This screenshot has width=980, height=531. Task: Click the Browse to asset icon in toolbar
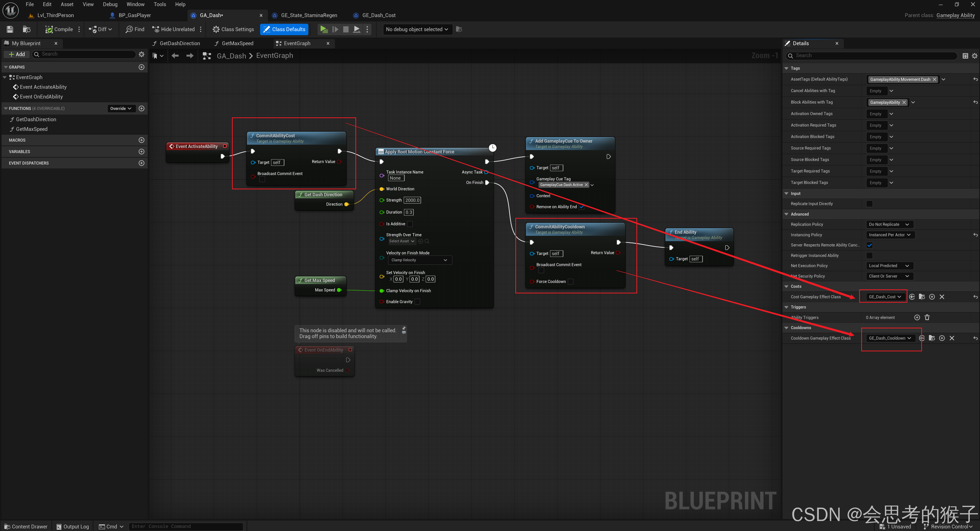[x=27, y=29]
